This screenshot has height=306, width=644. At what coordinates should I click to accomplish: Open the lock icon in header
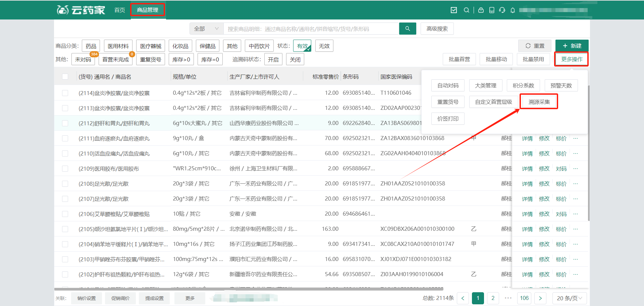coord(481,10)
